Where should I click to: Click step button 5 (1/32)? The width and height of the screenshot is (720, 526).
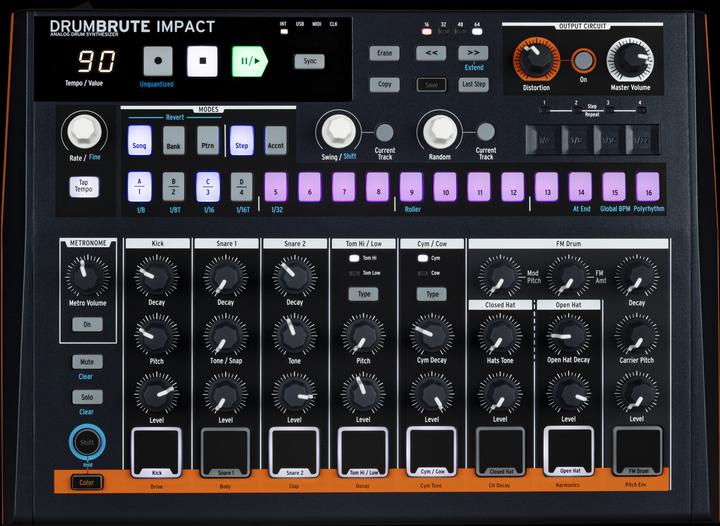click(x=276, y=187)
